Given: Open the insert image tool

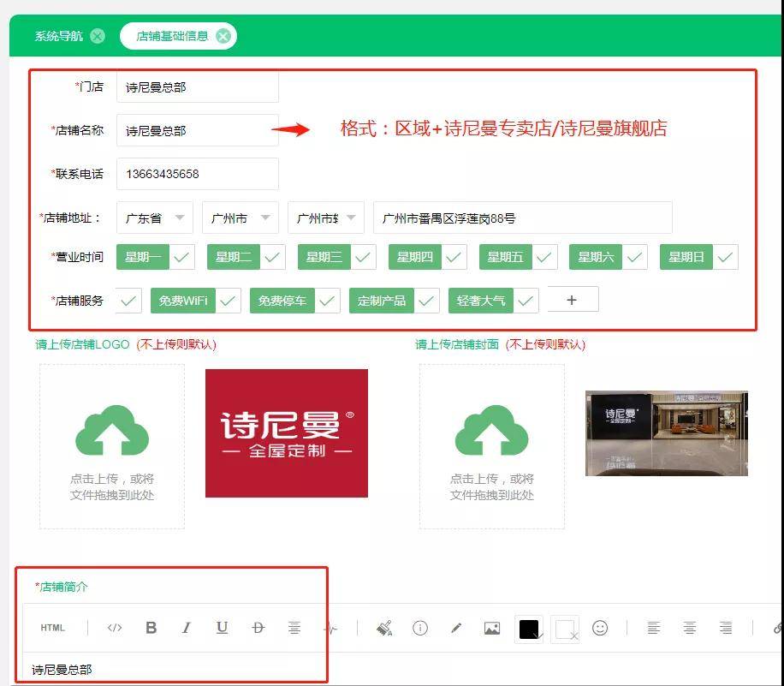Looking at the screenshot, I should coord(492,628).
